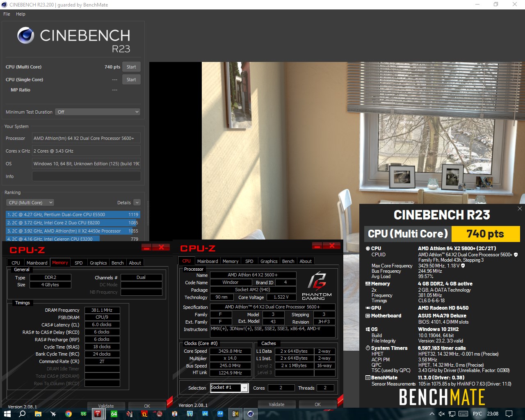Open CPU tab in Memory-tab CPU-Z window

[x=16, y=263]
